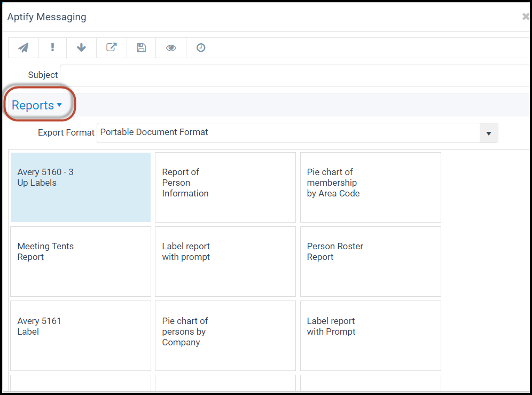
Task: Open the Export Format combo box
Action: pos(297,133)
